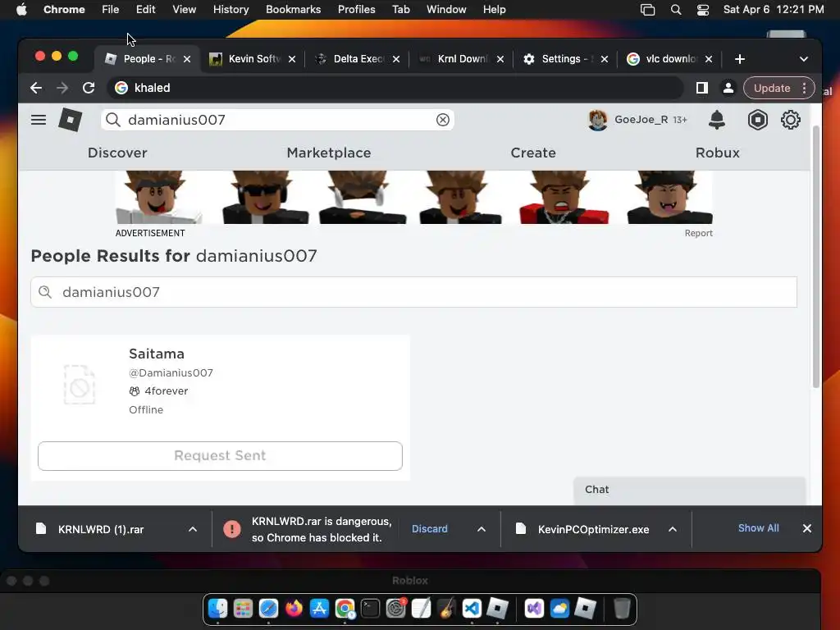Click the advertisement banner of avatars
The height and width of the screenshot is (630, 840).
point(413,197)
